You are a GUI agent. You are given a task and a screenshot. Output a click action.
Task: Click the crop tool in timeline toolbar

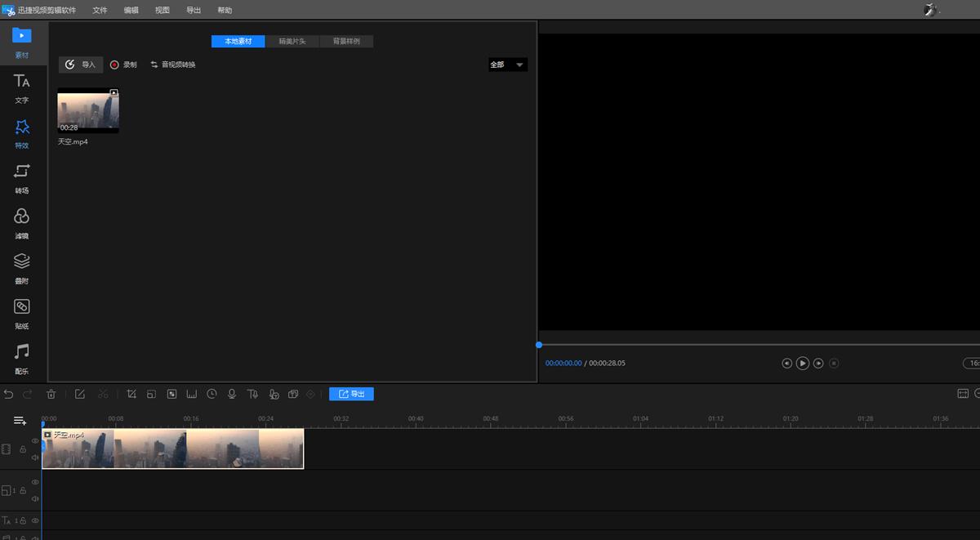coord(131,395)
